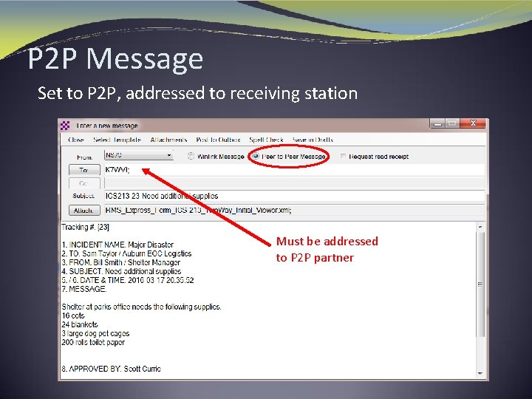The width and height of the screenshot is (532, 399).
Task: Click the Cc button
Action: 84,183
